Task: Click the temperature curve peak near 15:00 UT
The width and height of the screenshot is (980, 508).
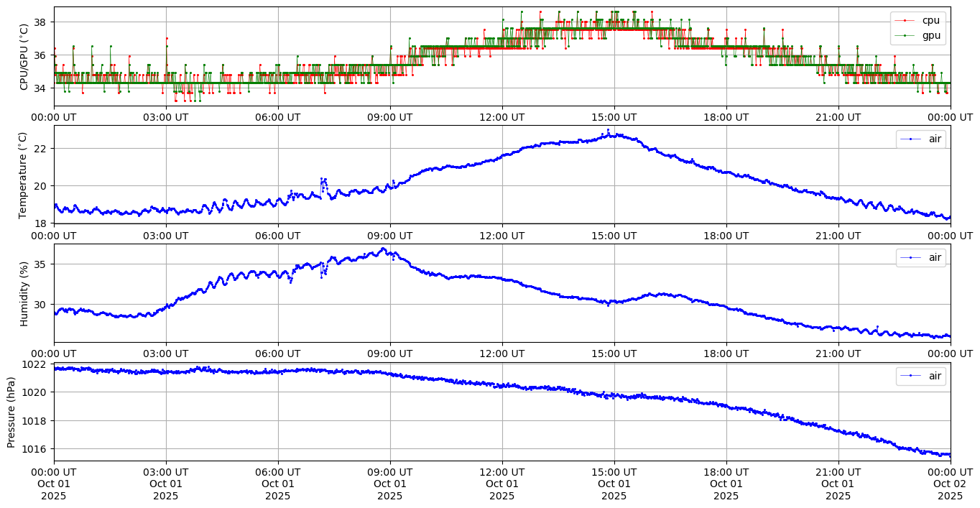Action: [x=608, y=131]
